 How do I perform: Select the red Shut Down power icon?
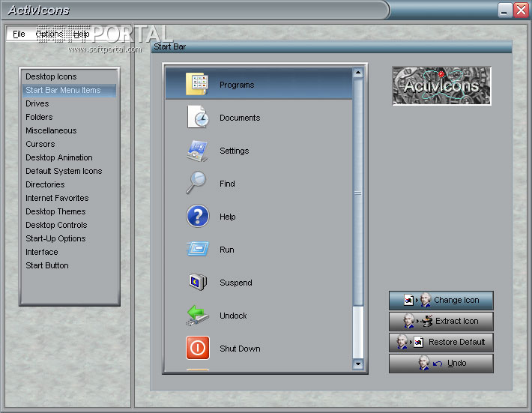(198, 348)
